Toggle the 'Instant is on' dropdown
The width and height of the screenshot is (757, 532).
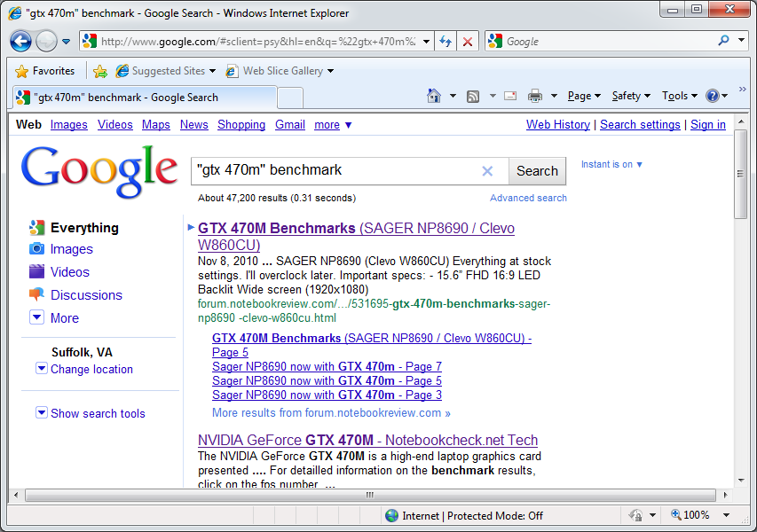point(611,164)
